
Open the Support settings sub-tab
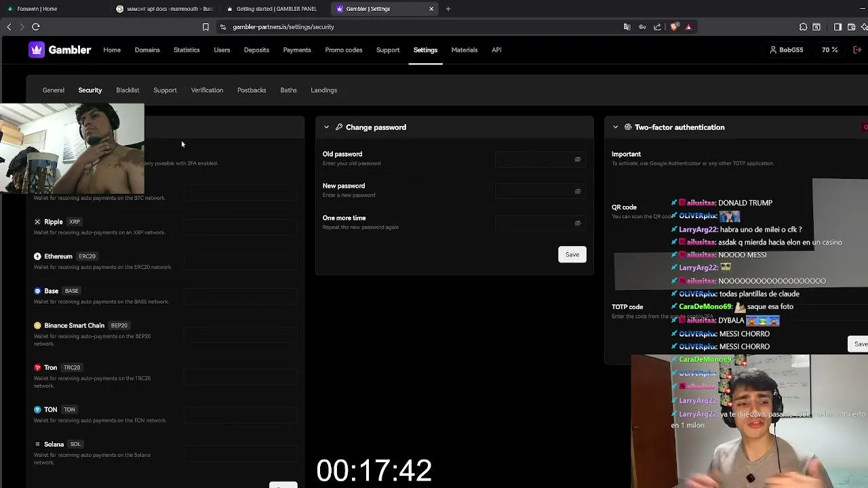(x=165, y=90)
